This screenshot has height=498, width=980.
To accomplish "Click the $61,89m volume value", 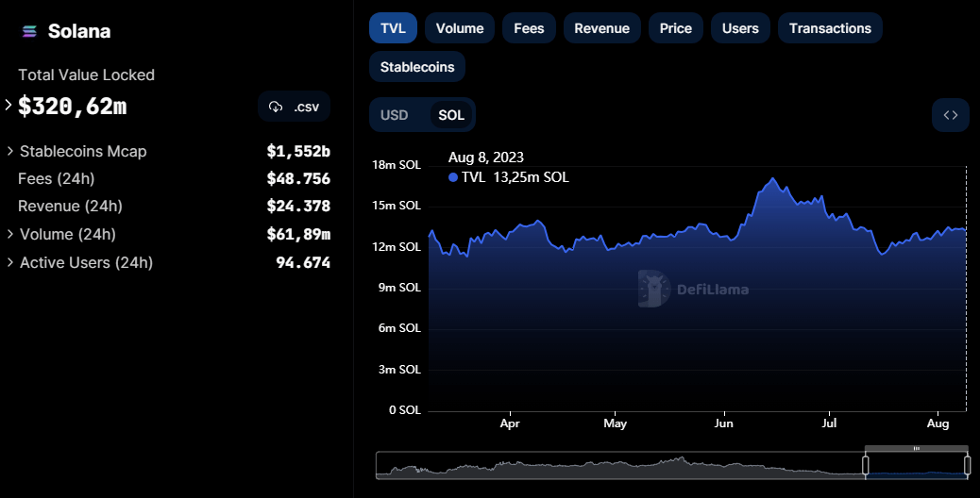I will click(298, 234).
